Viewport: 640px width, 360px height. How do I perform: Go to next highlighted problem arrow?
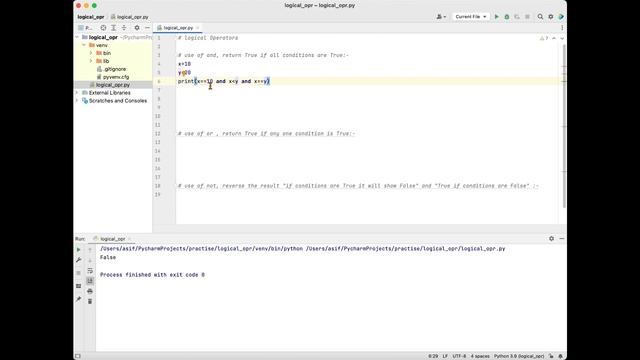click(562, 38)
